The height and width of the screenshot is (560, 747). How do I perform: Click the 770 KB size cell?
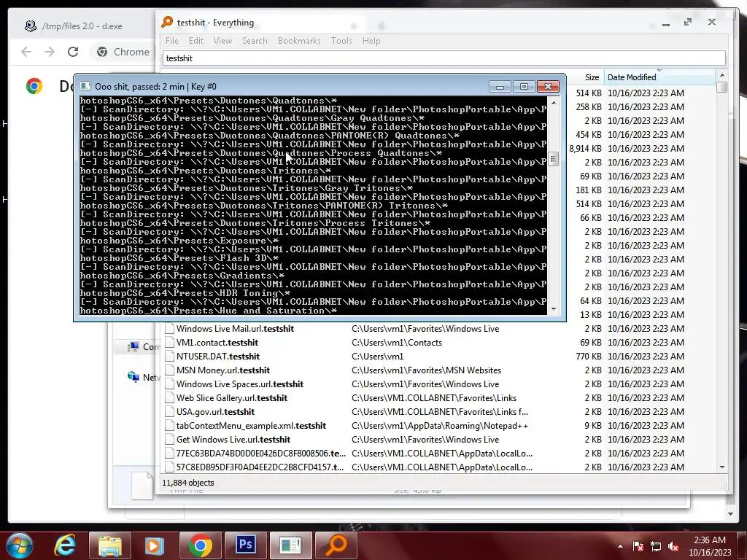tap(589, 356)
